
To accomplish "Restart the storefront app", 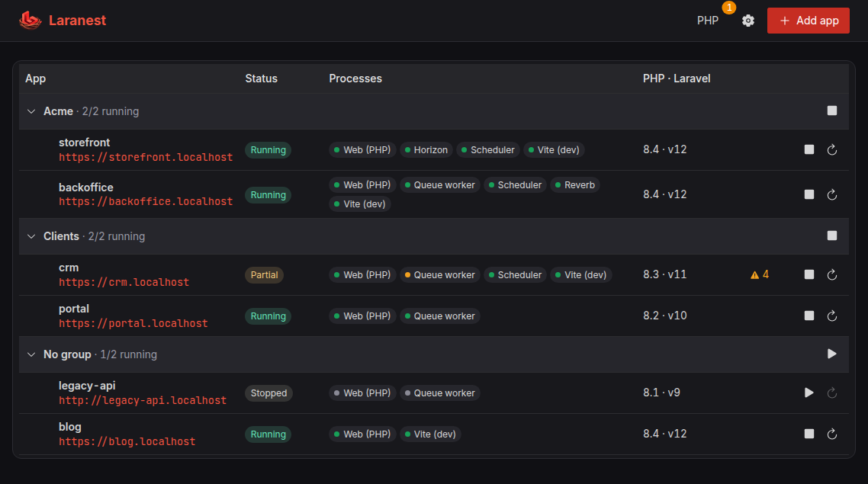I will pyautogui.click(x=831, y=149).
